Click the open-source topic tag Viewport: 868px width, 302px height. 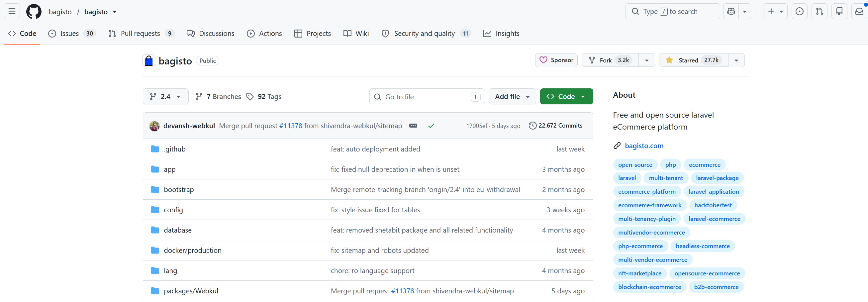(635, 165)
